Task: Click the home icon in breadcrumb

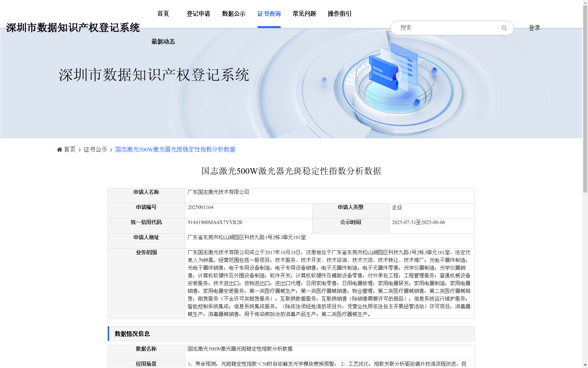Action: click(x=60, y=149)
